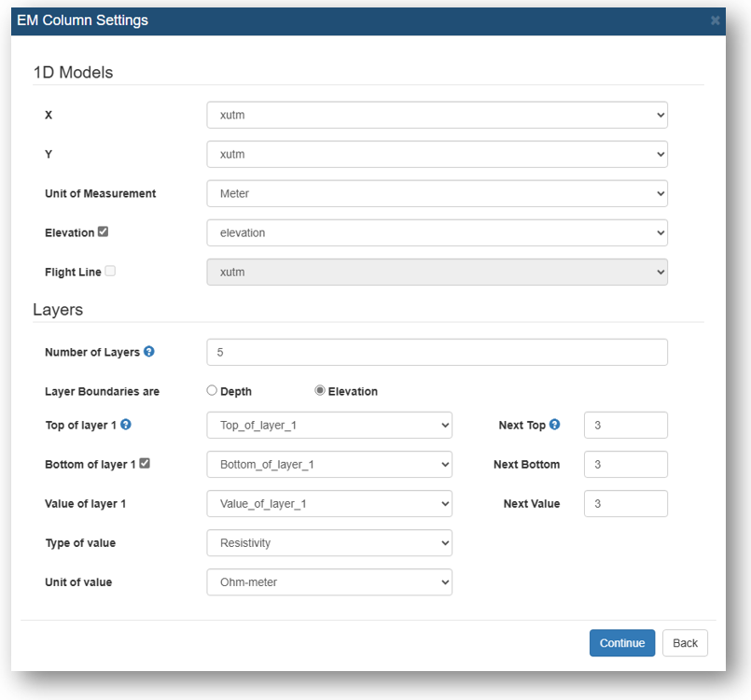Click the 'Layer Boundaries are' label
This screenshot has height=700, width=751.
pyautogui.click(x=102, y=391)
